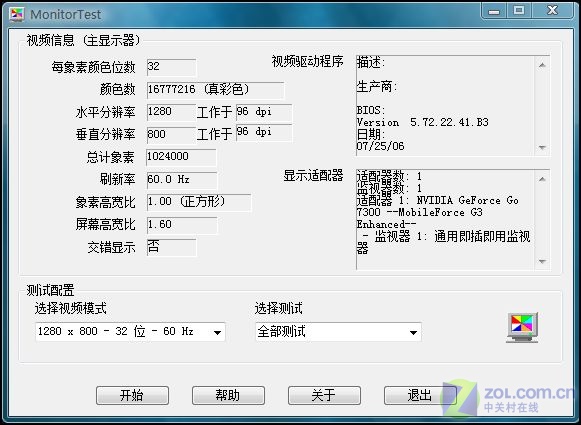Image resolution: width=581 pixels, height=425 pixels.
Task: Click the MonitorTest title bar app icon
Action: click(x=17, y=14)
